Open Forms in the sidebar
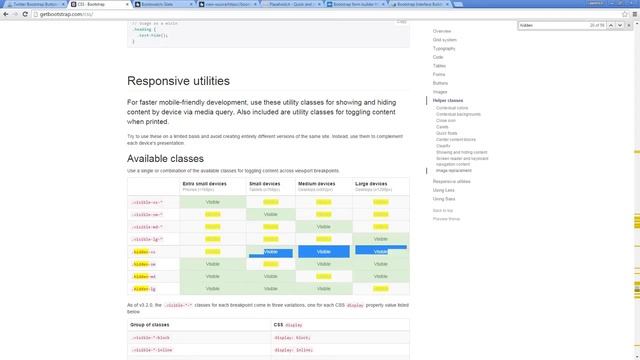The width and height of the screenshot is (640, 360). point(439,74)
